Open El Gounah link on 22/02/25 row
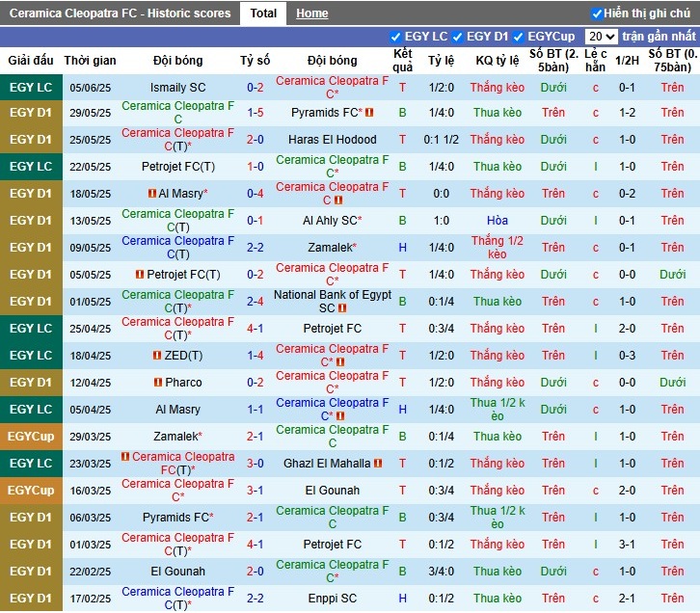This screenshot has height=613, width=700. 178,571
